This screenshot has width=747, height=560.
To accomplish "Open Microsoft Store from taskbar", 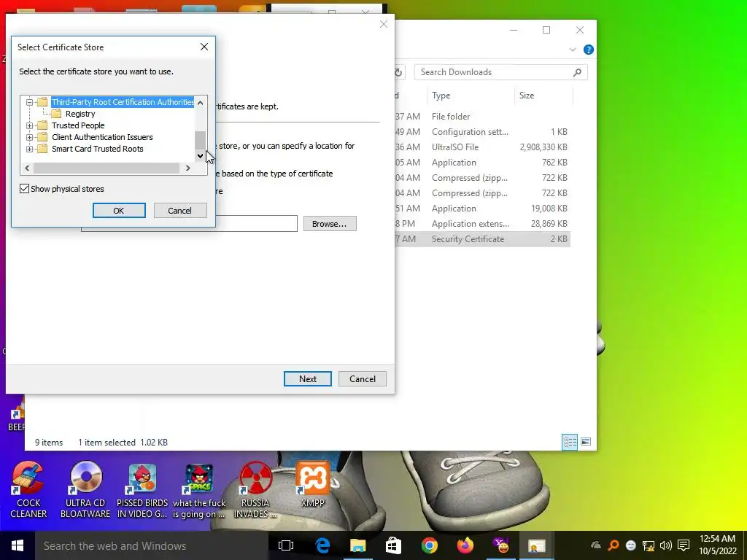I will 393,545.
